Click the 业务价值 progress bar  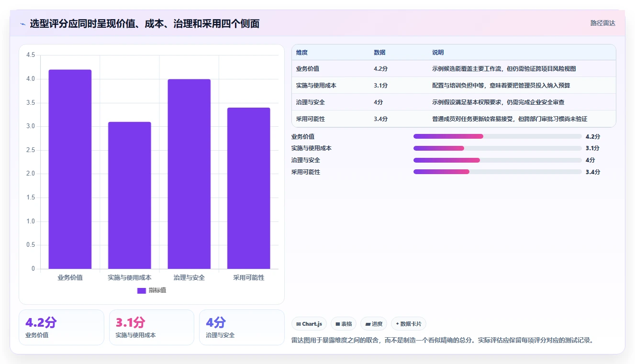pos(498,136)
